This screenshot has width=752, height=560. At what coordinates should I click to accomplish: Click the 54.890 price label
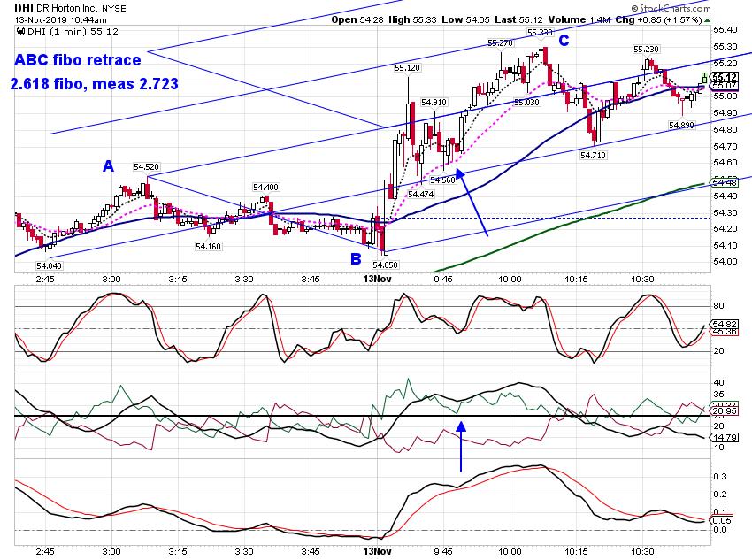pyautogui.click(x=681, y=125)
